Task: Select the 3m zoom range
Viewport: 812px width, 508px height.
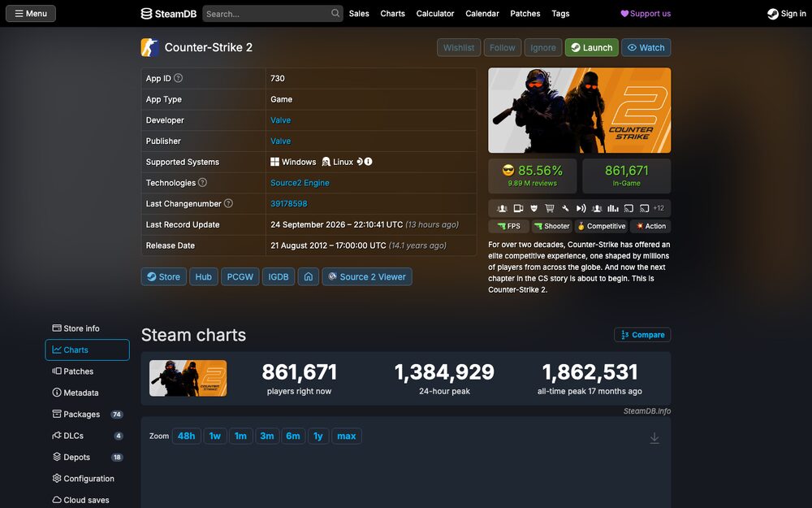Action: (267, 436)
